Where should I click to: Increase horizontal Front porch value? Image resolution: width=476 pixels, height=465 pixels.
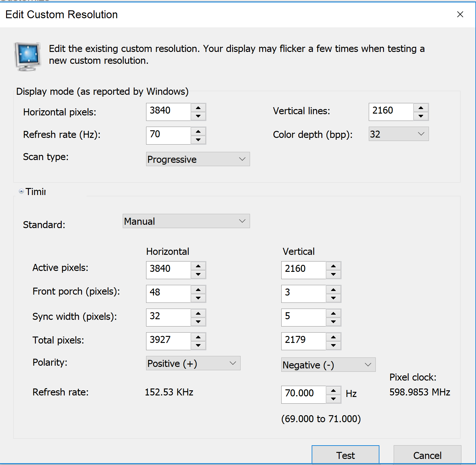tap(198, 290)
